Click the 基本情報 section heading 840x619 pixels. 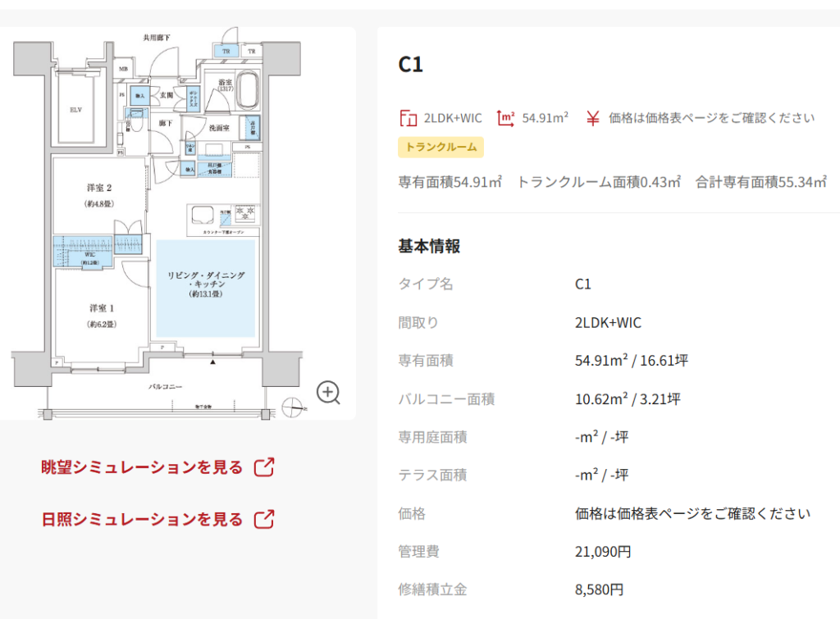tap(429, 246)
